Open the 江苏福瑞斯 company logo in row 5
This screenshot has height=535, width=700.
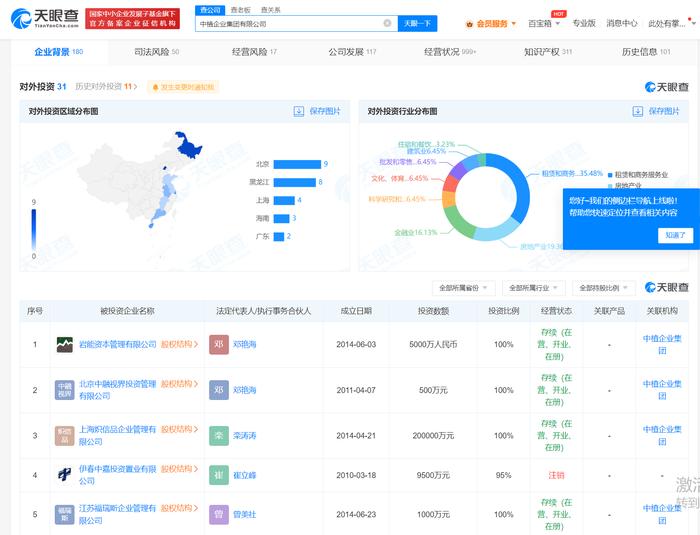(x=65, y=514)
